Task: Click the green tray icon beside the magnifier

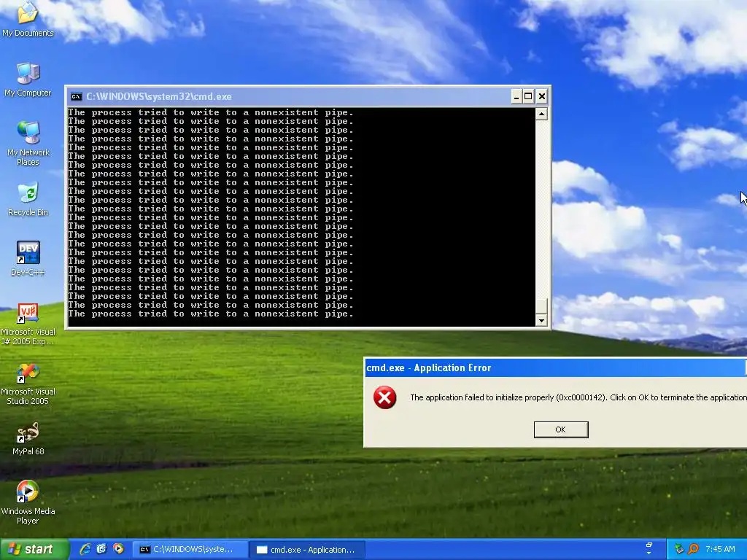Action: tap(679, 549)
